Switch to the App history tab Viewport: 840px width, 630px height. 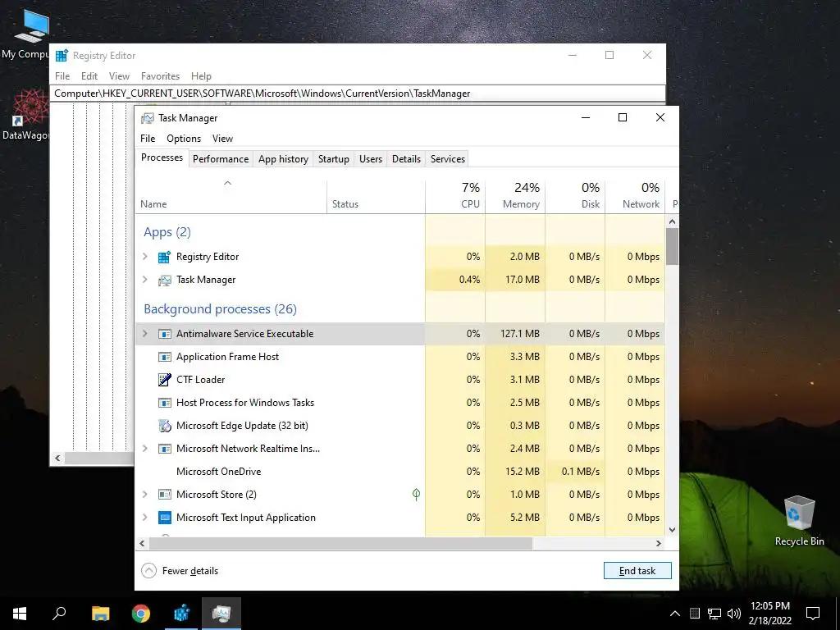pos(283,159)
